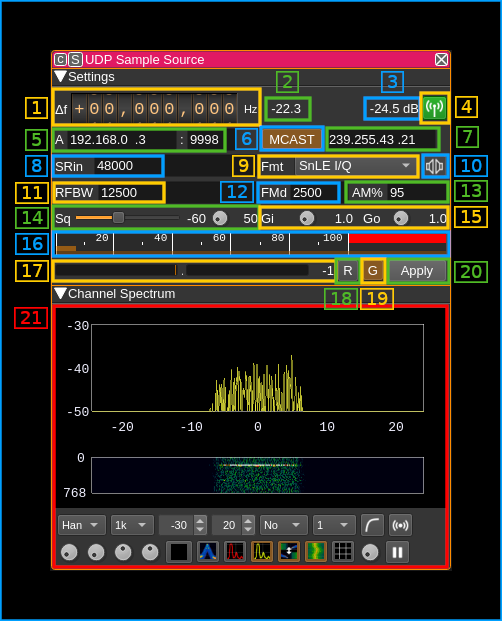This screenshot has height=621, width=502.
Task: Click the yellow spectrum trace plot
Action: [257, 368]
